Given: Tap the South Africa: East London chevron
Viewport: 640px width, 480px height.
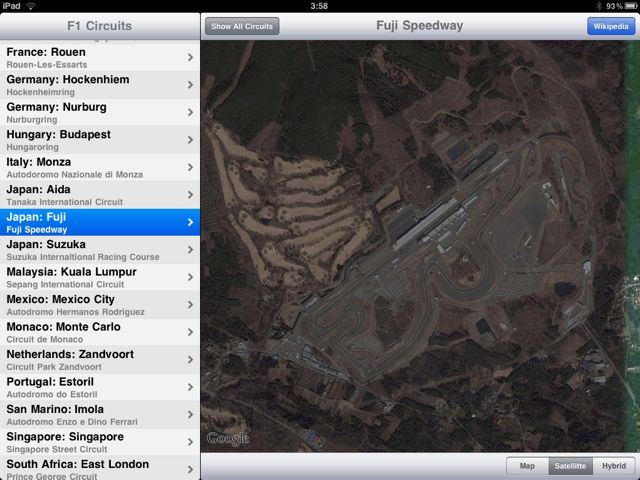Looking at the screenshot, I should pos(191,469).
